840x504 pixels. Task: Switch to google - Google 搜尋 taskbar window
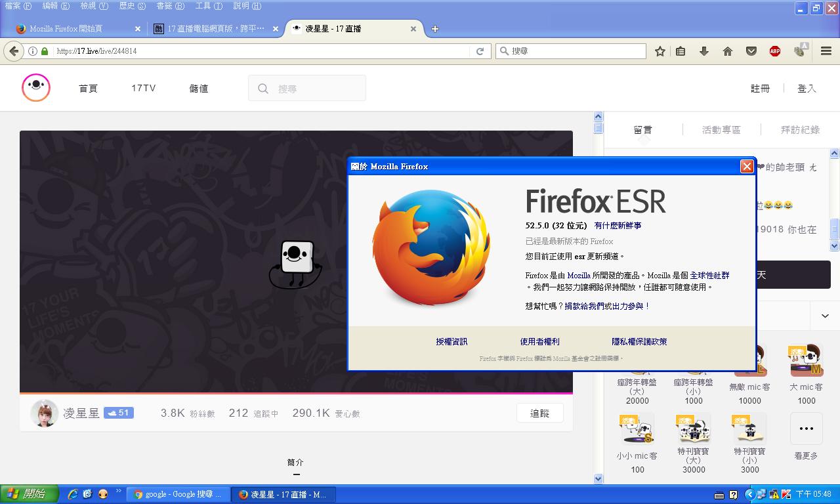[177, 494]
